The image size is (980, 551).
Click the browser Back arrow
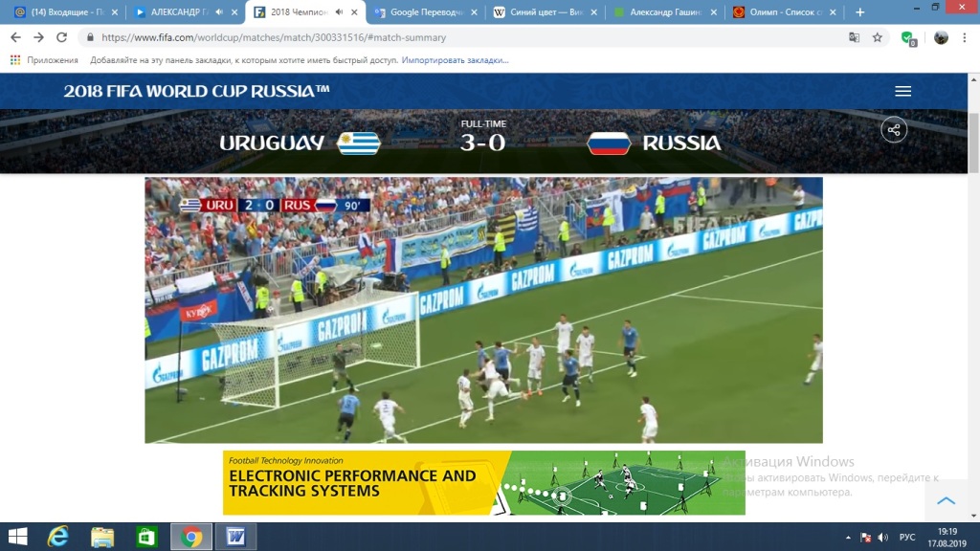coord(15,37)
